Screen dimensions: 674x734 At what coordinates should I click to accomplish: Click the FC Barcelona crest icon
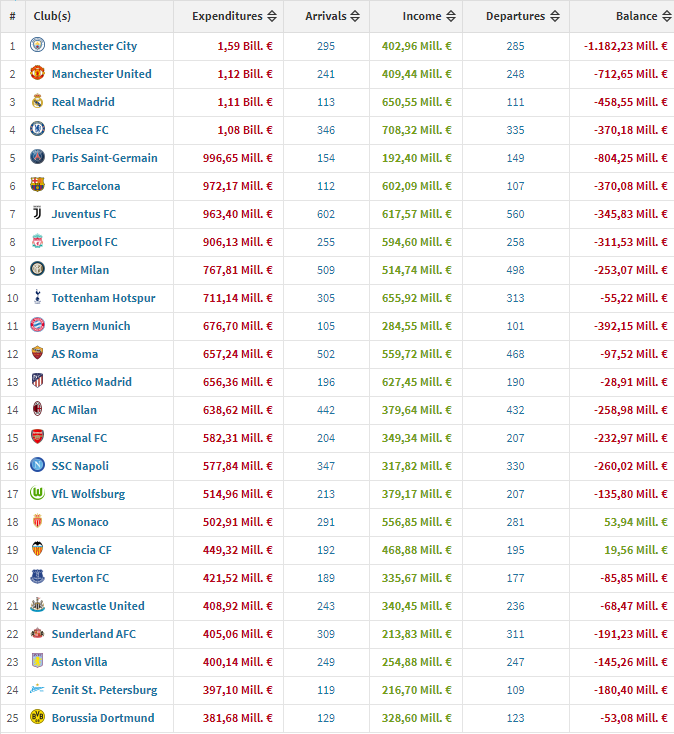[x=37, y=186]
